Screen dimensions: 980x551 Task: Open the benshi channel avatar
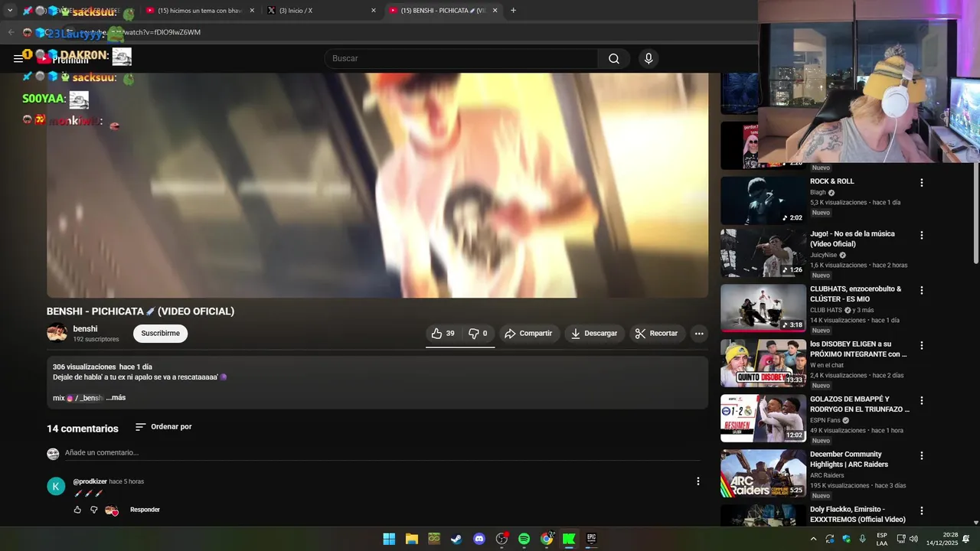[x=57, y=333]
